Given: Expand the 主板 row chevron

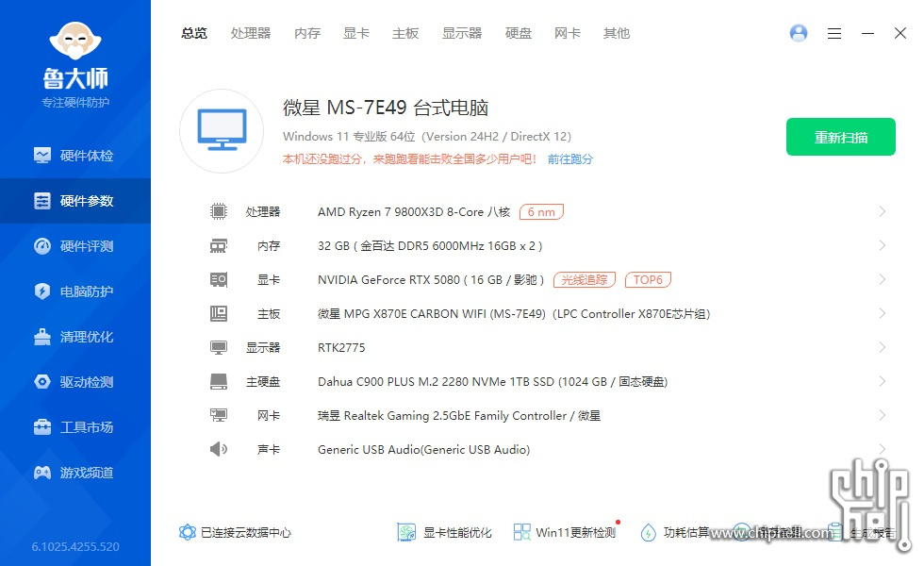Looking at the screenshot, I should [883, 313].
